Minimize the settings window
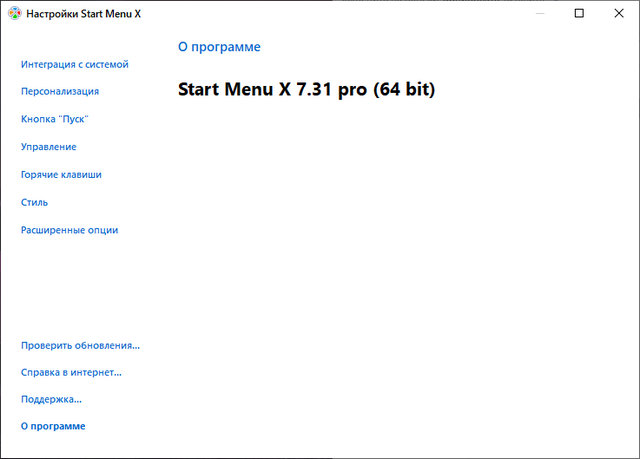 540,13
